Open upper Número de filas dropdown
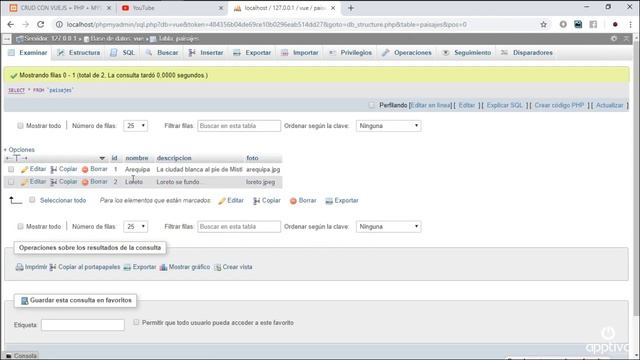 pos(136,126)
